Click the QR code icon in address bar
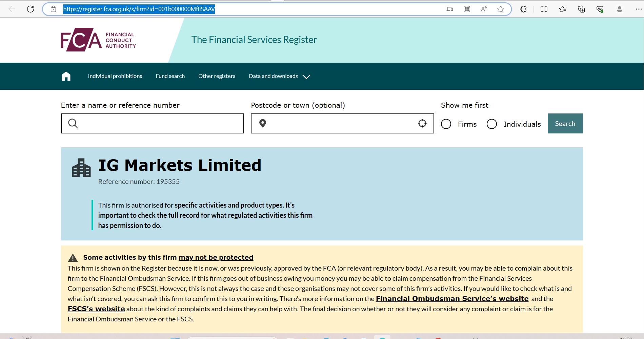This screenshot has height=339, width=644. (x=467, y=9)
